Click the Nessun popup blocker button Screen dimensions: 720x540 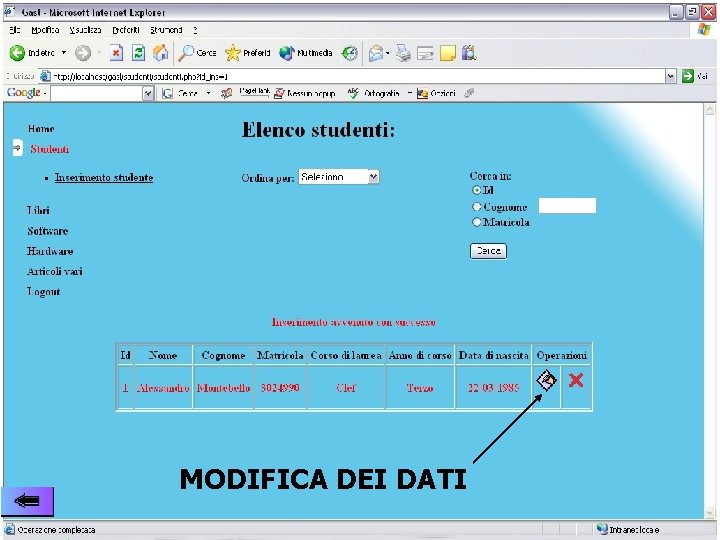[x=304, y=94]
